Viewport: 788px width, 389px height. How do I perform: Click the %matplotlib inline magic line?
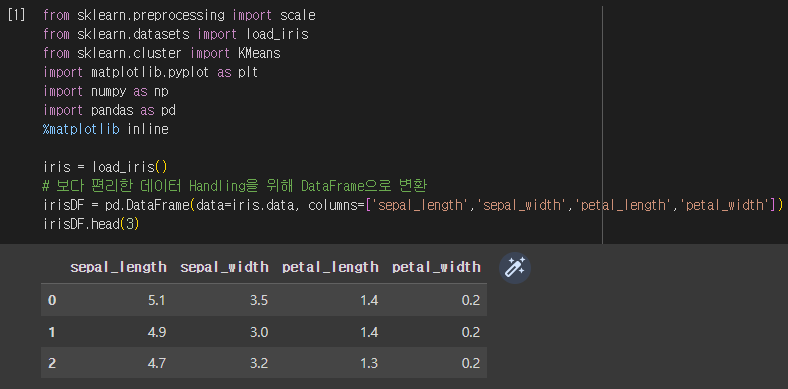(106, 129)
